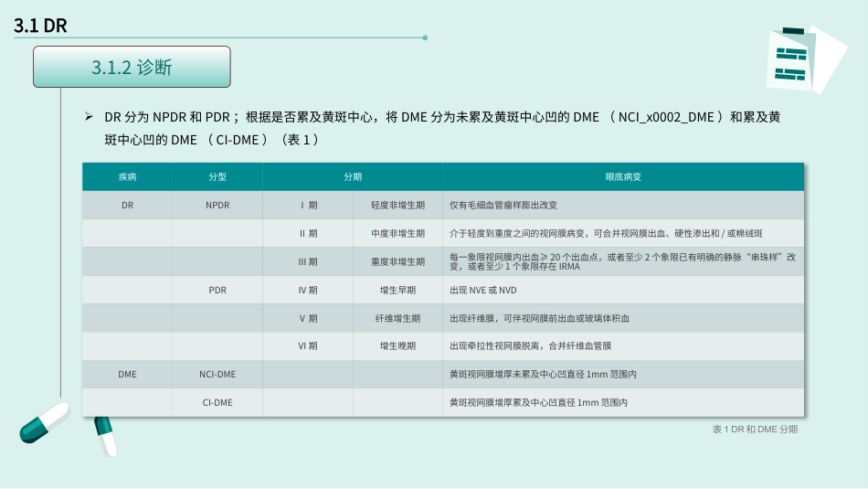Select the "CI-DME" cell
This screenshot has width=868, height=489.
[x=217, y=402]
